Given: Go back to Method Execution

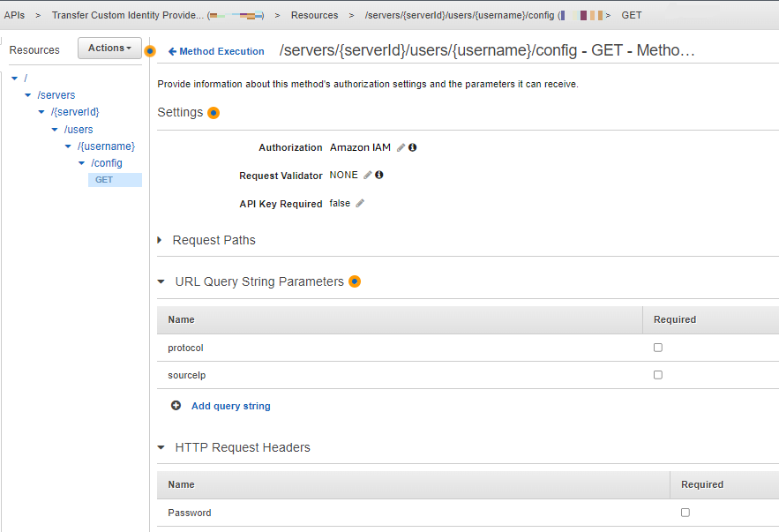Looking at the screenshot, I should (x=216, y=51).
